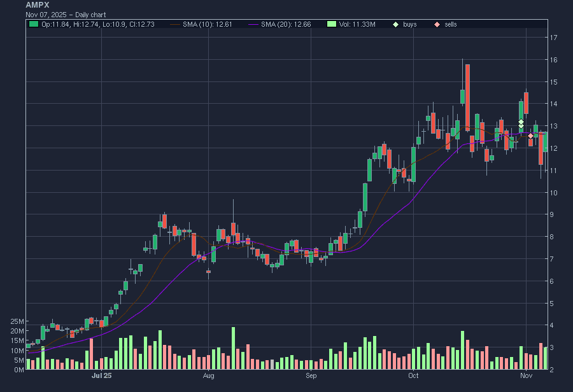Click the 20M volume axis label
Screen dimensions: 573x392
pos(17,331)
